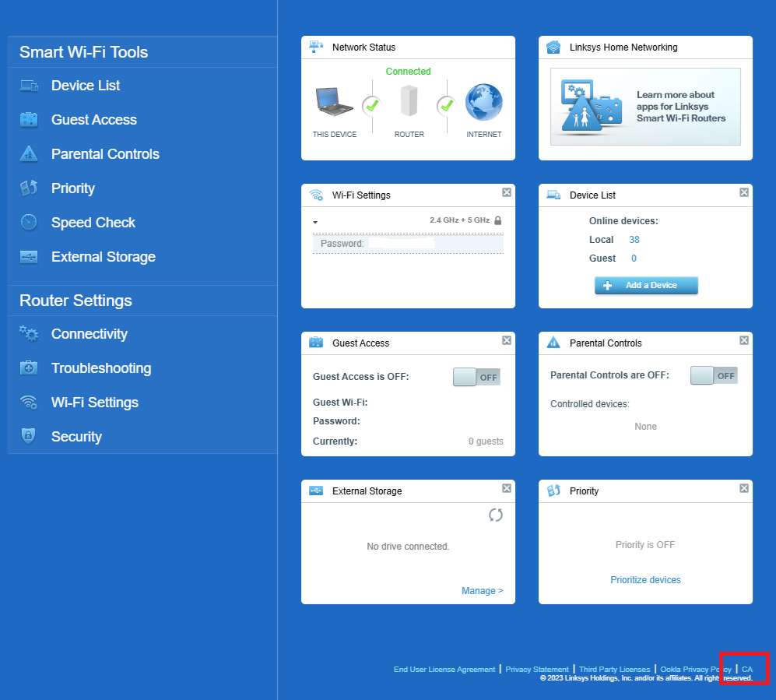
Task: Open the Manage link in External Storage
Action: [x=482, y=591]
